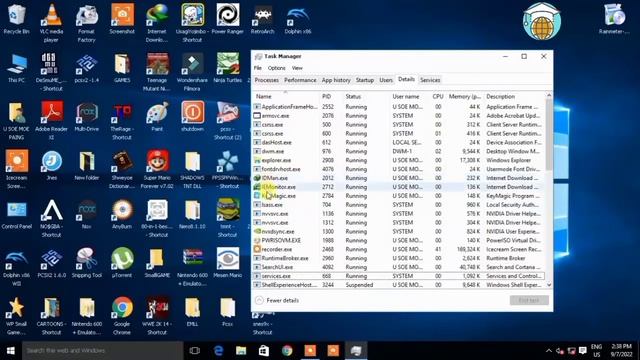
Task: Select the services.exe process row
Action: pos(399,276)
